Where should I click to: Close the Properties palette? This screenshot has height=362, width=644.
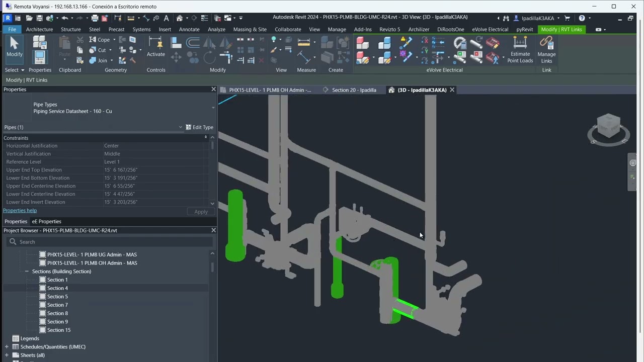click(x=213, y=89)
